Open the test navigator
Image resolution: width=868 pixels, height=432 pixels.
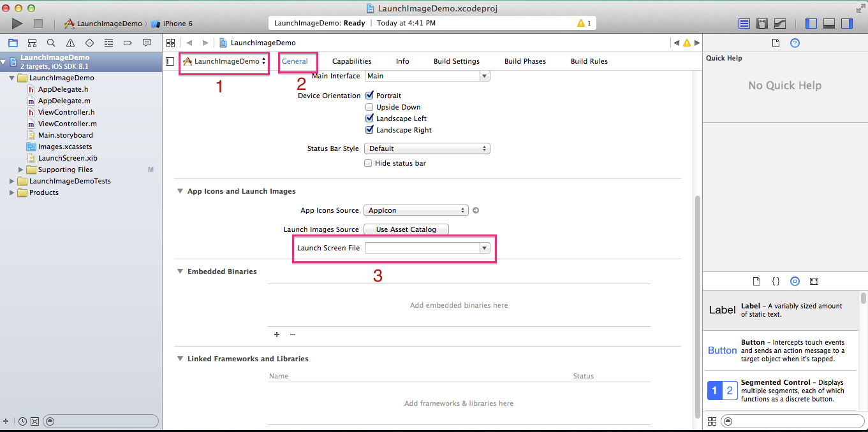pos(89,43)
